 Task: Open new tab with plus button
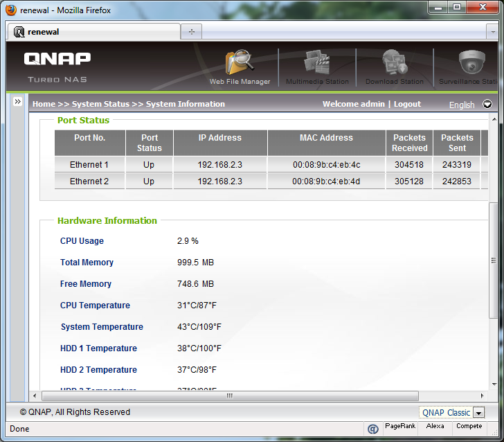point(191,31)
